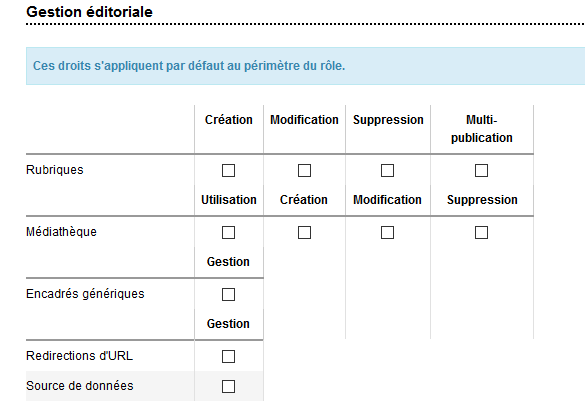Click the Gestion éditoriale section heading
Screen dimensions: 585x409
pos(90,12)
